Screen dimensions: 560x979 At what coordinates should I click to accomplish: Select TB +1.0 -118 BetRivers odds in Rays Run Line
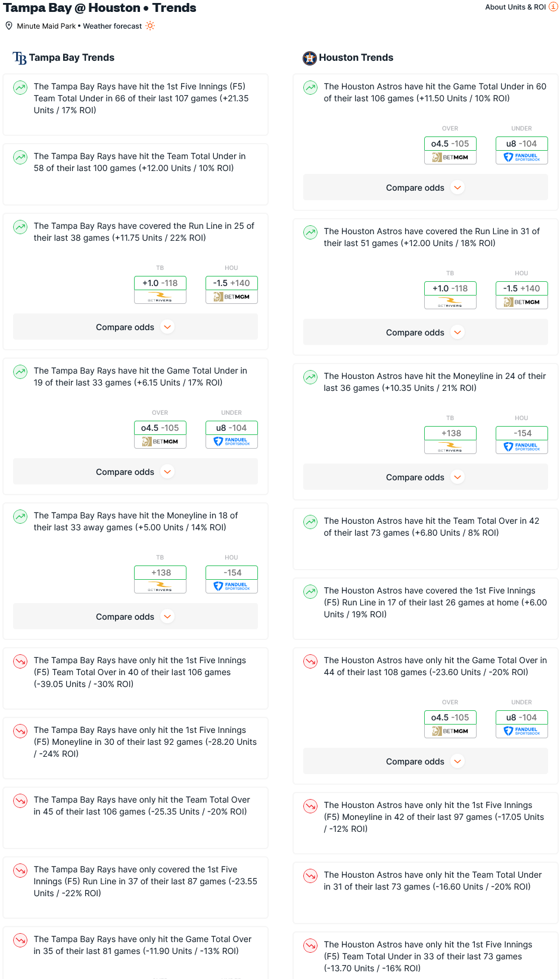click(160, 290)
